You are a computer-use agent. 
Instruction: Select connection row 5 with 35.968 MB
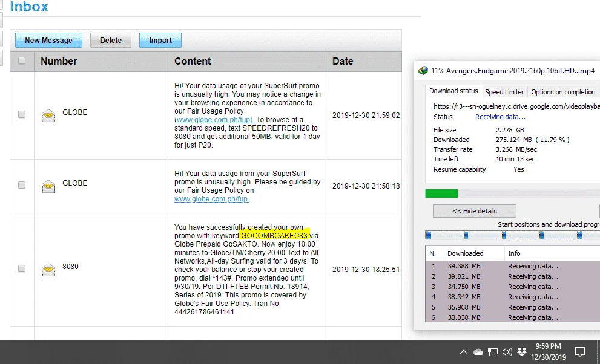tap(512, 307)
